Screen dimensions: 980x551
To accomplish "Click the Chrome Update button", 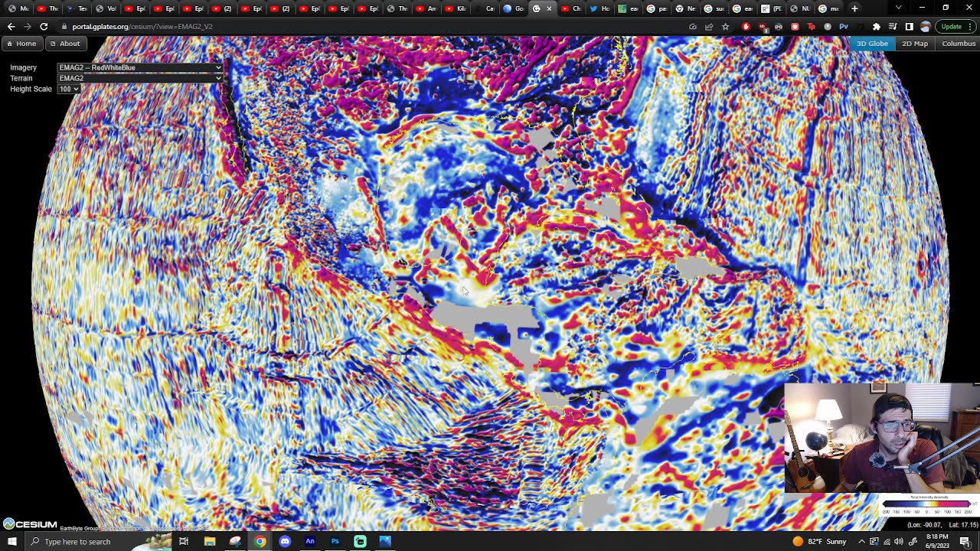I will pyautogui.click(x=956, y=27).
